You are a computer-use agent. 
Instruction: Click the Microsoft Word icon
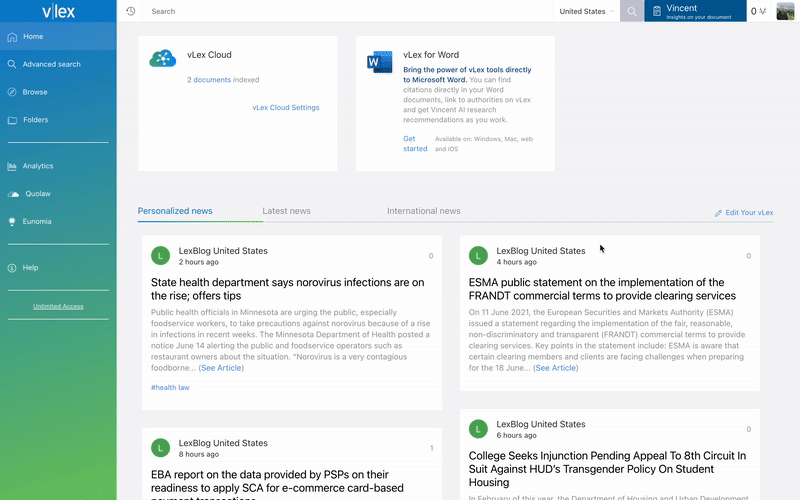click(x=380, y=62)
